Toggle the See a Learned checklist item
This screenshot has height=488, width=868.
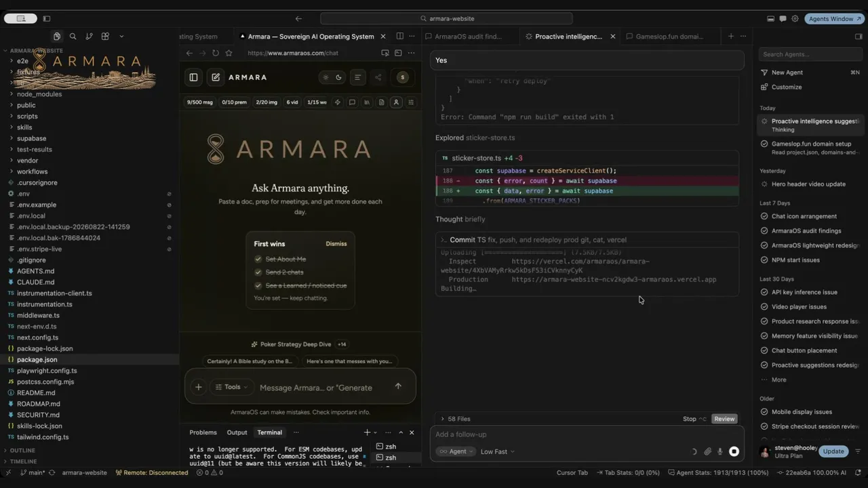[300, 285]
